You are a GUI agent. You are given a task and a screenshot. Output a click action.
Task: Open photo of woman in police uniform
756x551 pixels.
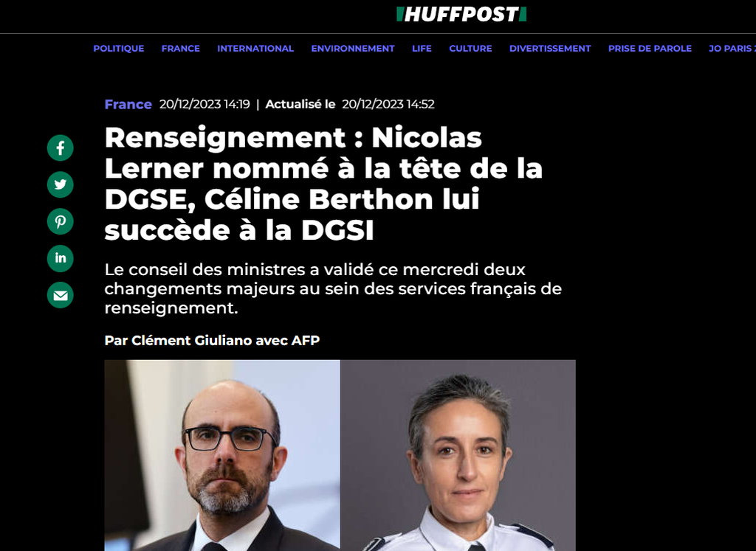pyautogui.click(x=458, y=455)
